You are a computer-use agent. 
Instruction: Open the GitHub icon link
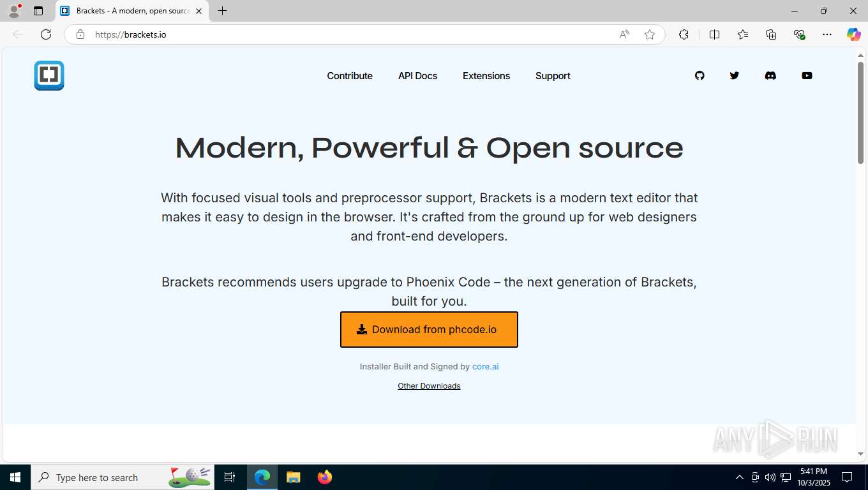click(700, 75)
